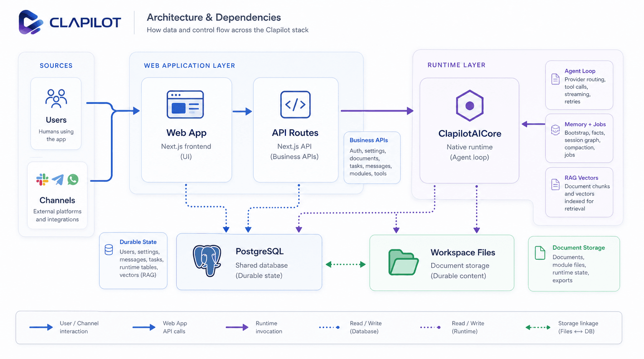Click the Workspace Files folder icon
644x359 pixels.
pos(403,262)
